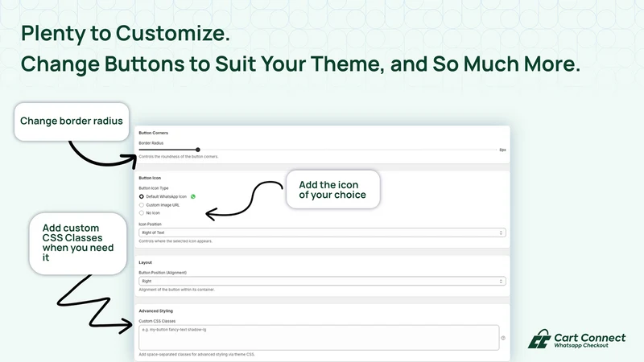
Task: Click text 'Controls where the selected icon appears.'
Action: point(175,241)
